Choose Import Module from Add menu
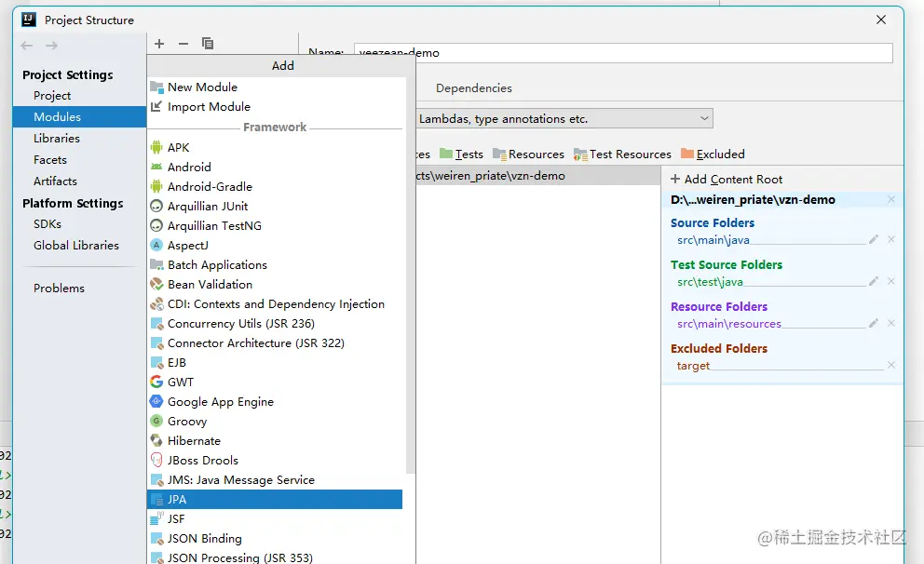The width and height of the screenshot is (924, 564). pos(275,106)
